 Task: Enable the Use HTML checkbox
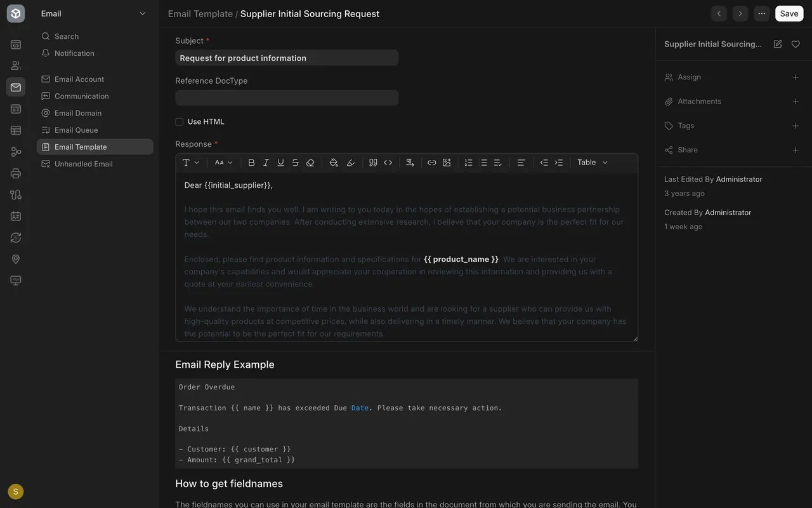coord(180,122)
